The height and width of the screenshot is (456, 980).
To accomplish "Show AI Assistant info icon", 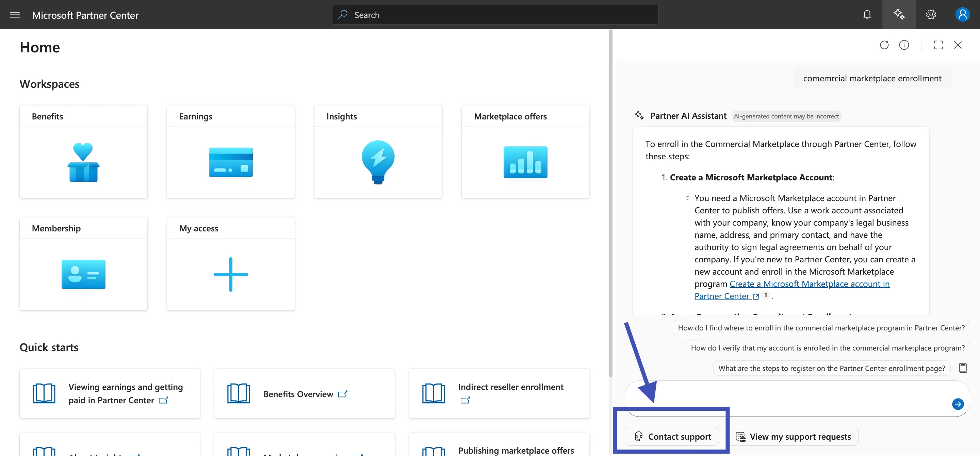I will [x=904, y=45].
